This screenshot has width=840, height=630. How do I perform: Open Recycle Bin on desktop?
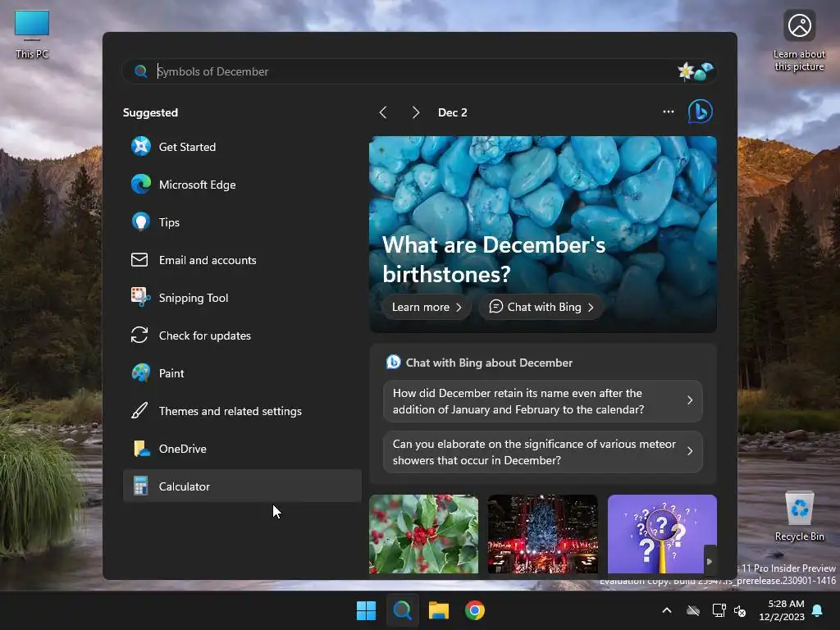click(799, 516)
